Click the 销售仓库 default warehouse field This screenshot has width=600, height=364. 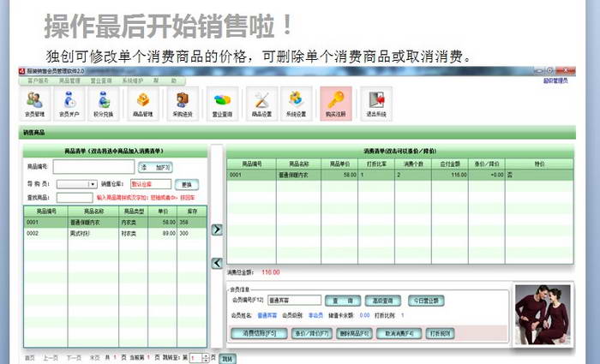[x=151, y=184]
